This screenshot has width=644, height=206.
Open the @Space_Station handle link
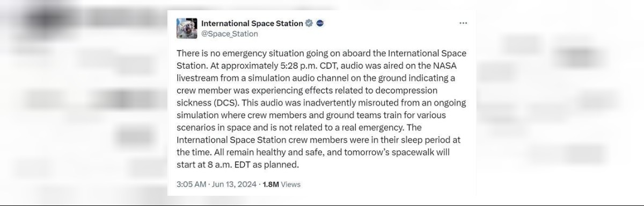click(229, 34)
